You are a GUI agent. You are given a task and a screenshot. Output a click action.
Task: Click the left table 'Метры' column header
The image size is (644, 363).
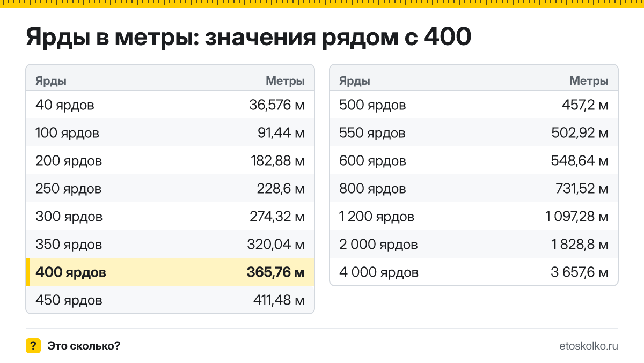(x=286, y=81)
